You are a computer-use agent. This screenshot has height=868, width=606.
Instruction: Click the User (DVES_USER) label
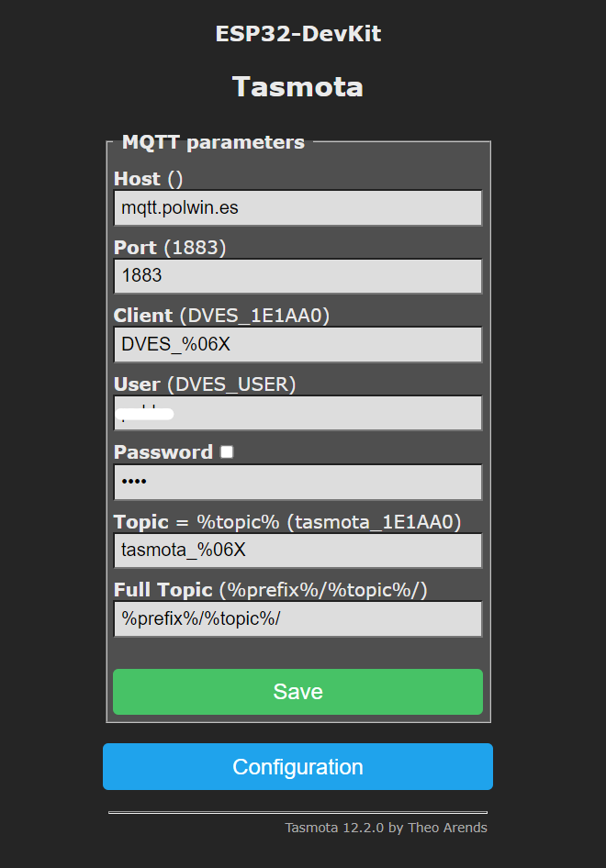pyautogui.click(x=205, y=384)
